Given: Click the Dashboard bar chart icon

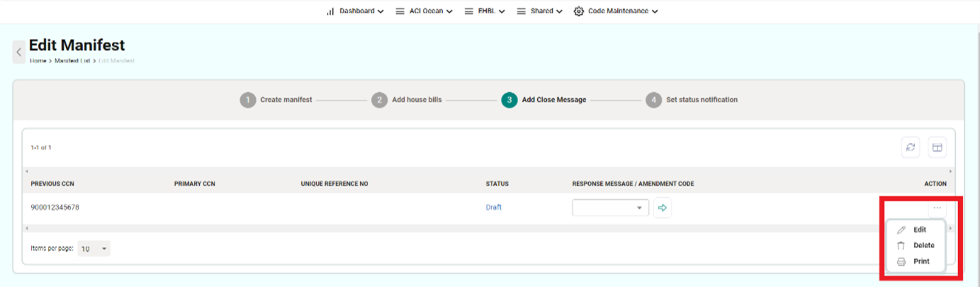Looking at the screenshot, I should pos(330,11).
